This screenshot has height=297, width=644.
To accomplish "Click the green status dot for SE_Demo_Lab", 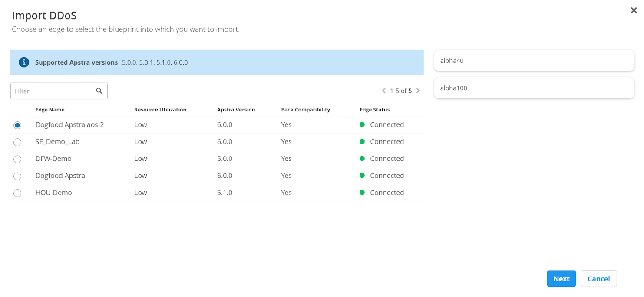I will pos(362,142).
